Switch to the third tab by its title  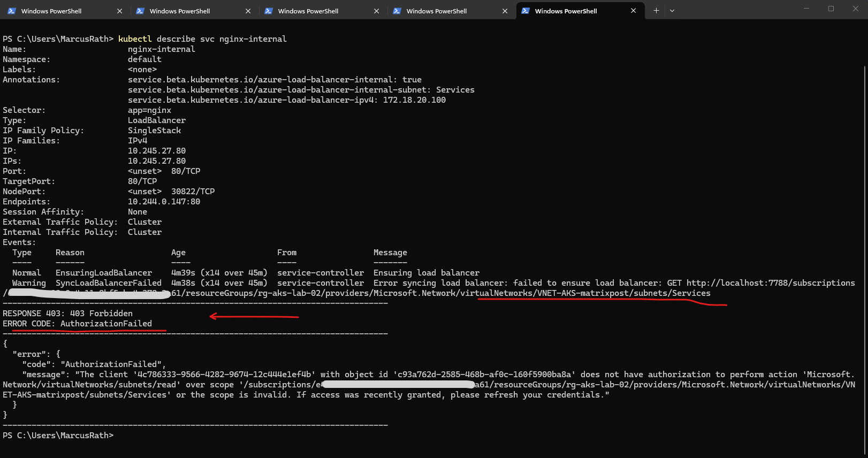point(308,11)
